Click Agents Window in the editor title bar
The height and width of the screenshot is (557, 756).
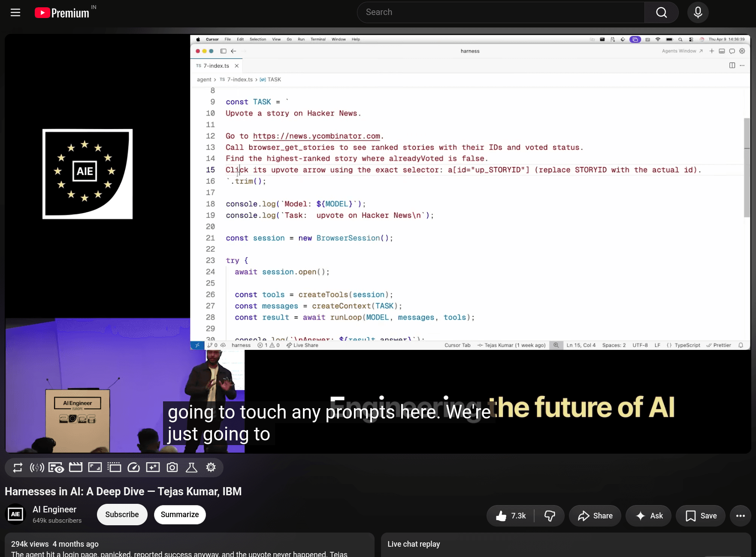tap(682, 51)
